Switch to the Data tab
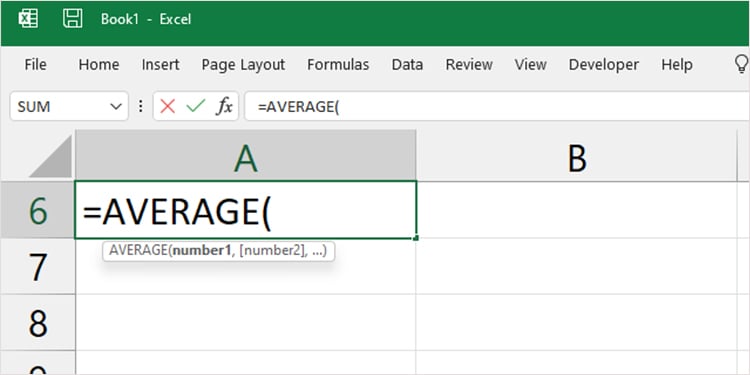Screen dimensions: 750x375 pyautogui.click(x=407, y=65)
